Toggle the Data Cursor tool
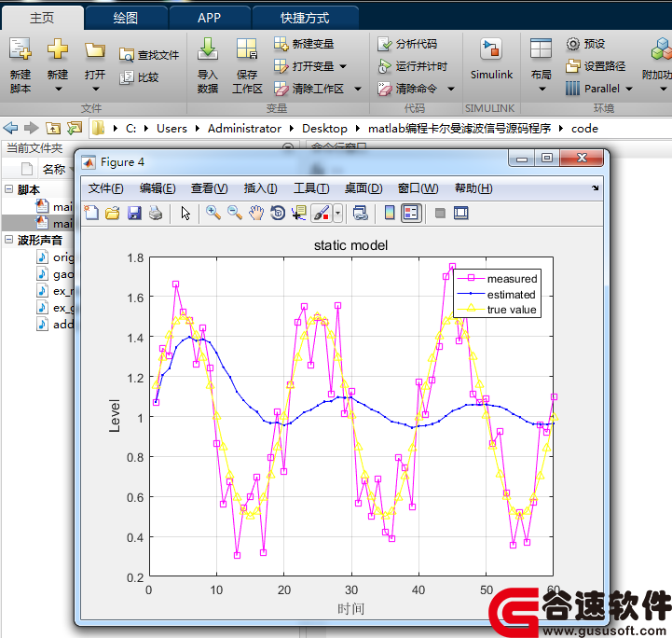 tap(299, 213)
